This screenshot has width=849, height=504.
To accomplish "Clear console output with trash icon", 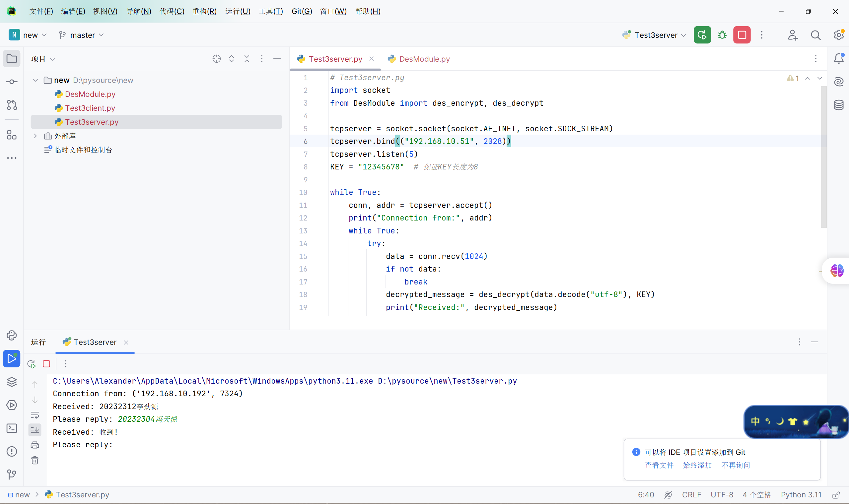I will point(35,460).
